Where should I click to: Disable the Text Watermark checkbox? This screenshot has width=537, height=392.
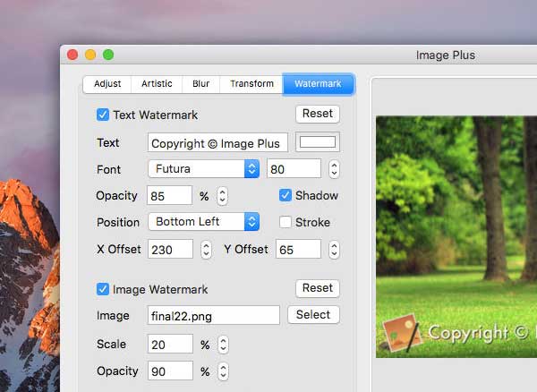(x=103, y=115)
